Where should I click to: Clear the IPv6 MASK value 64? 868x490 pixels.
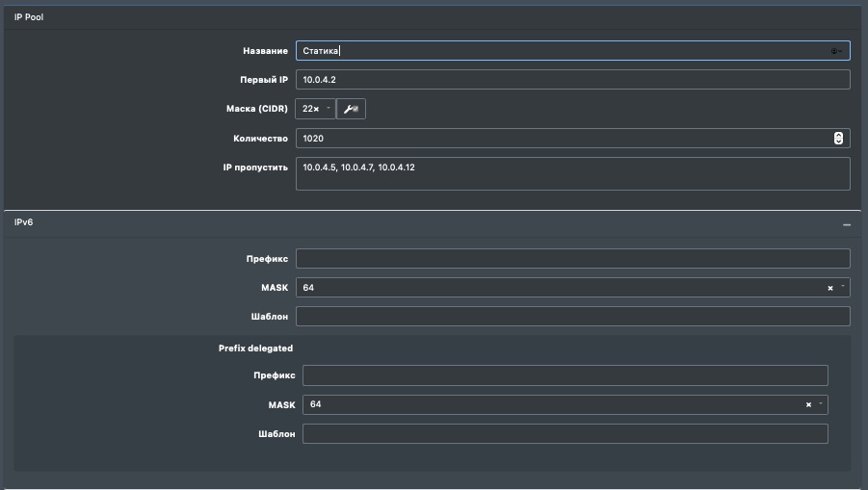tap(829, 288)
